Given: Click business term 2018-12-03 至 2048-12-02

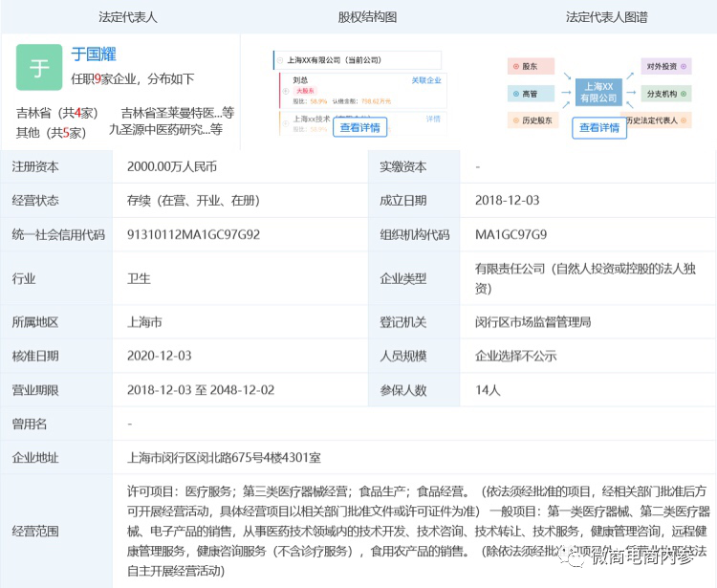Looking at the screenshot, I should (201, 390).
